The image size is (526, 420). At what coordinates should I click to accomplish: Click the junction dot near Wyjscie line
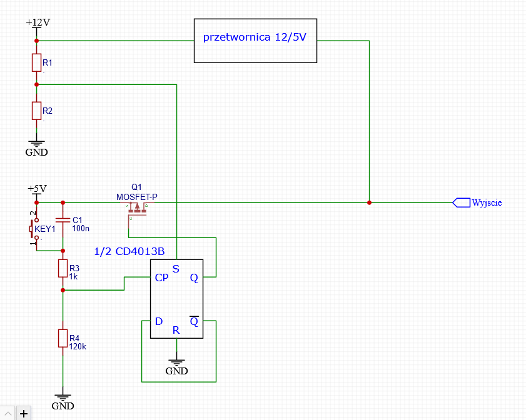(x=369, y=202)
